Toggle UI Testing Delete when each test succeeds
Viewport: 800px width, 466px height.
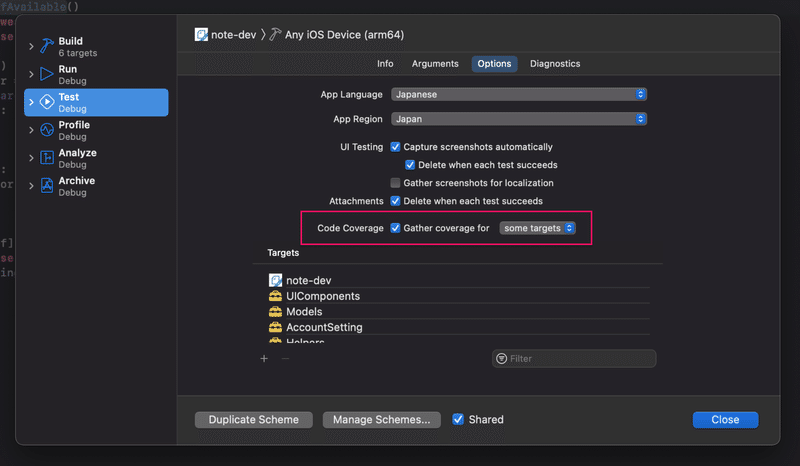(x=410, y=165)
